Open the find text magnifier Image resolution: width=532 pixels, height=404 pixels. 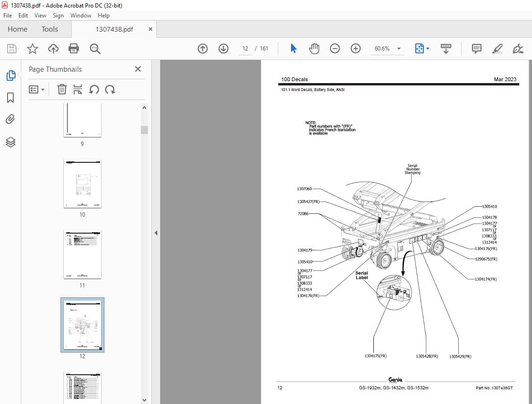(95, 49)
